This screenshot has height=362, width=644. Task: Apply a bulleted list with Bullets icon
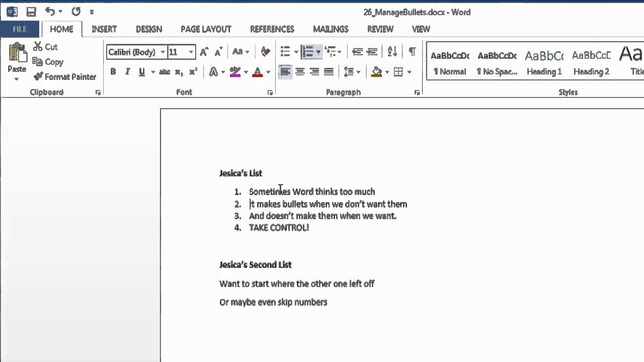(285, 52)
